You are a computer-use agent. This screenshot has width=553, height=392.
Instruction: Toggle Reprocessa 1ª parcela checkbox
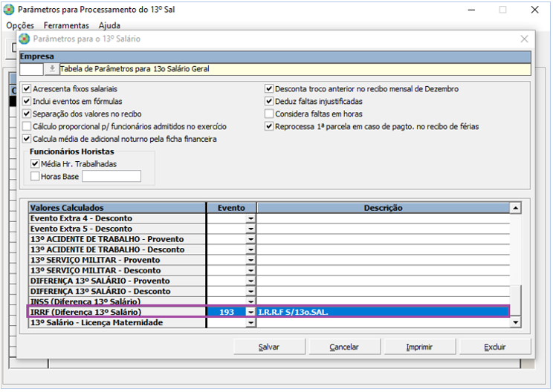pyautogui.click(x=269, y=126)
